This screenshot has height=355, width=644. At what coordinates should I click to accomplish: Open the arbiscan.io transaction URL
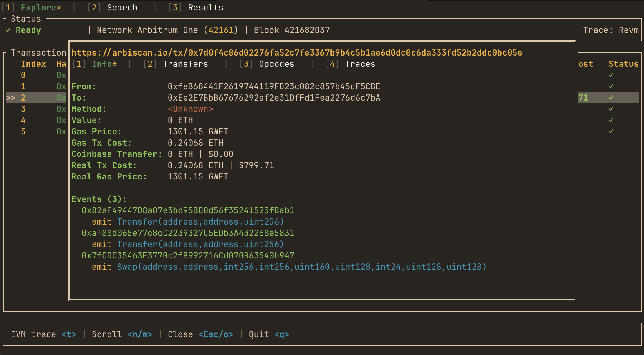(297, 53)
